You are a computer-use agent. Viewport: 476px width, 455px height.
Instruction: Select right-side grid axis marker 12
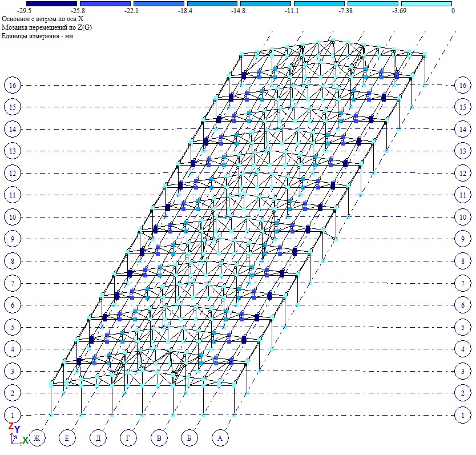(462, 173)
